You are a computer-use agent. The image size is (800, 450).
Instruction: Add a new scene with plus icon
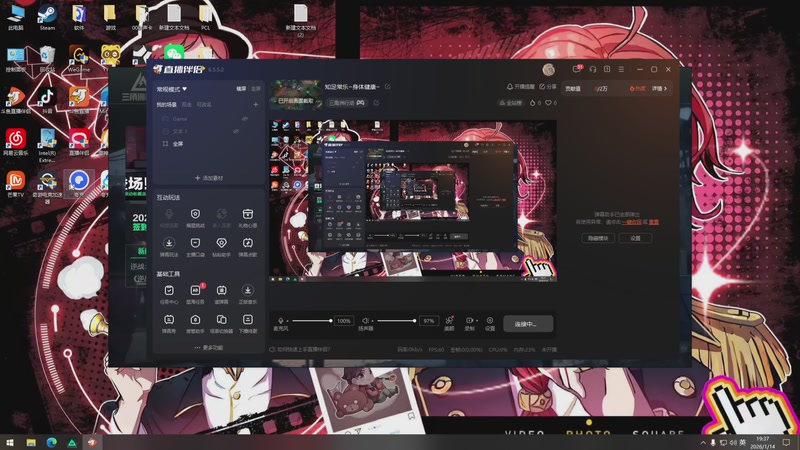click(256, 104)
